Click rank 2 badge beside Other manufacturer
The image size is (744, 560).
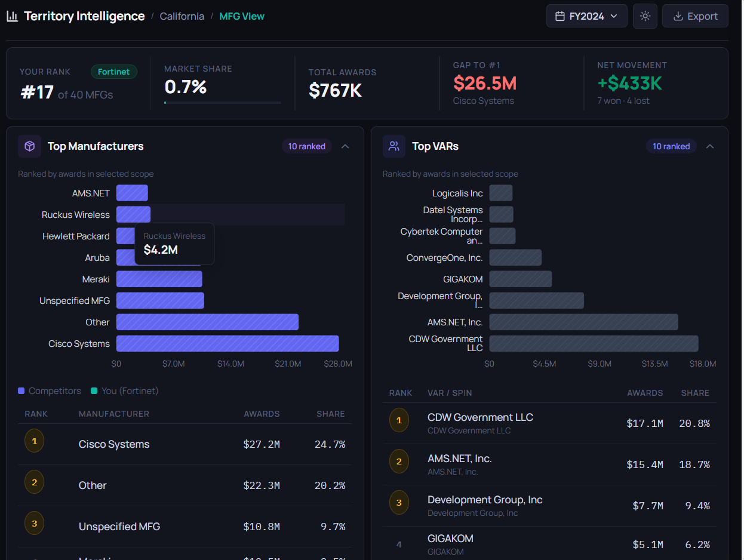[34, 482]
